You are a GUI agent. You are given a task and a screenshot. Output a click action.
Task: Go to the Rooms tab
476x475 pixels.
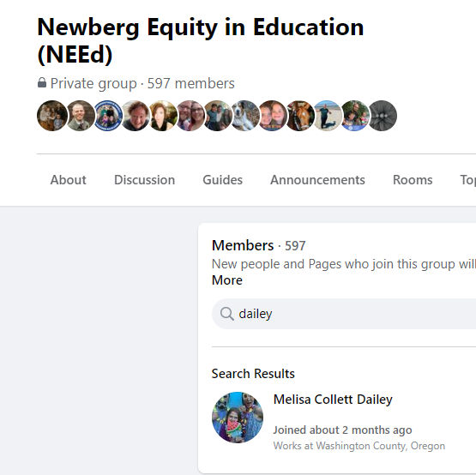413,180
